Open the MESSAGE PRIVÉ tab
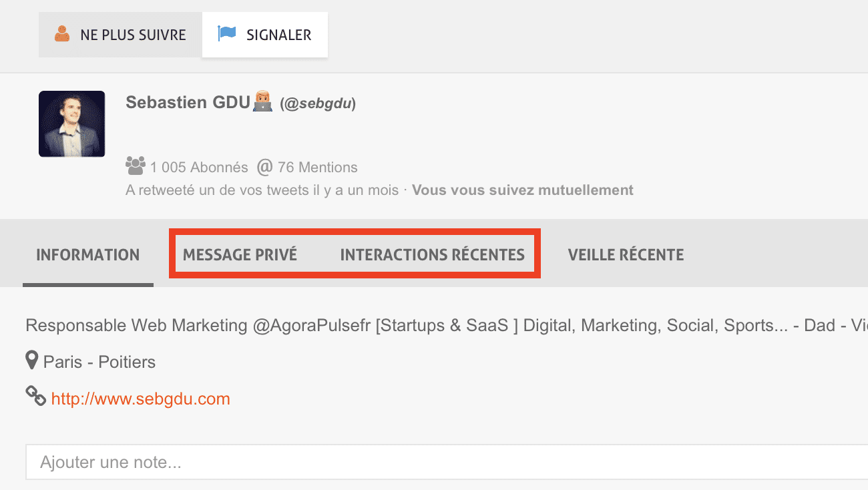This screenshot has width=868, height=490. pos(240,255)
